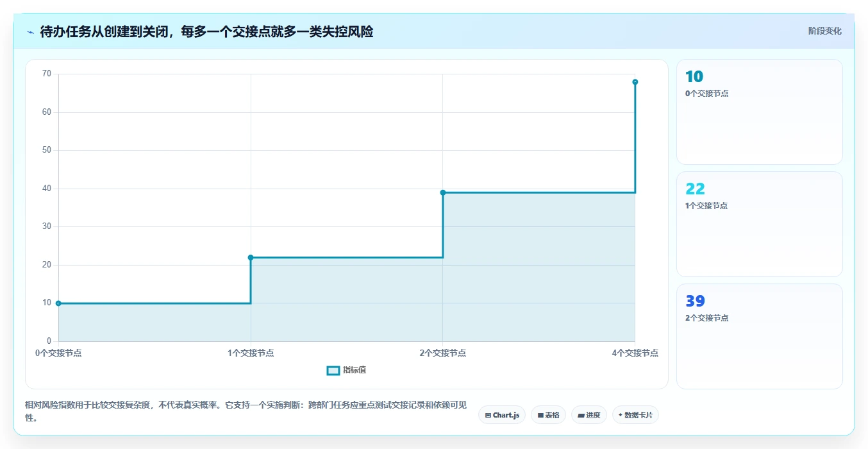
Task: Toggle the 指标值 legend item
Action: tap(347, 370)
